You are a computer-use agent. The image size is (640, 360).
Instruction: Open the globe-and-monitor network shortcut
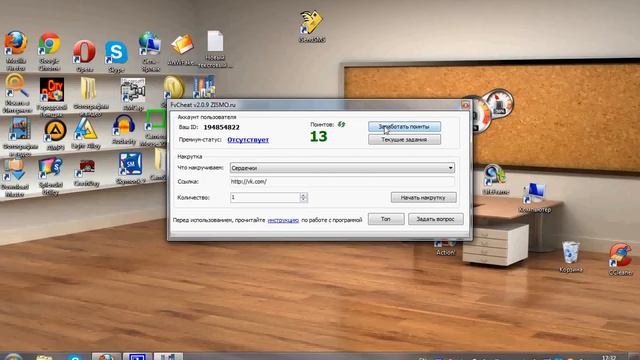(x=149, y=44)
